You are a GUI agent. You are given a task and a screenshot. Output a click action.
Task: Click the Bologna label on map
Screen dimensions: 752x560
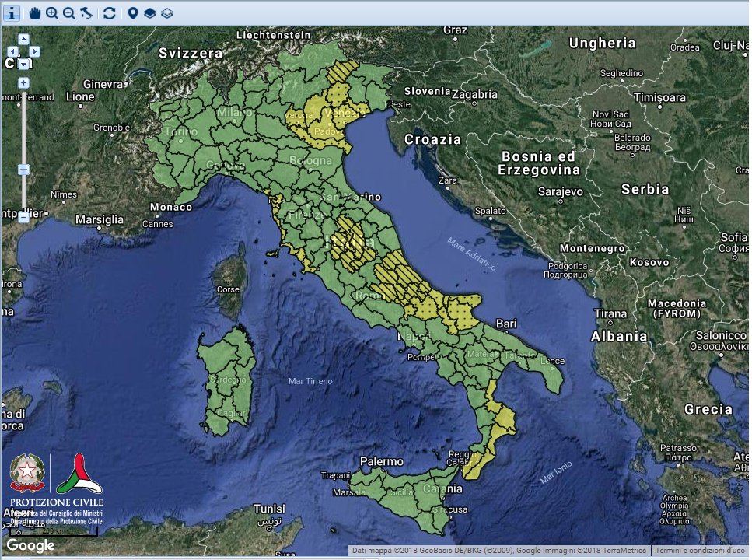[311, 161]
